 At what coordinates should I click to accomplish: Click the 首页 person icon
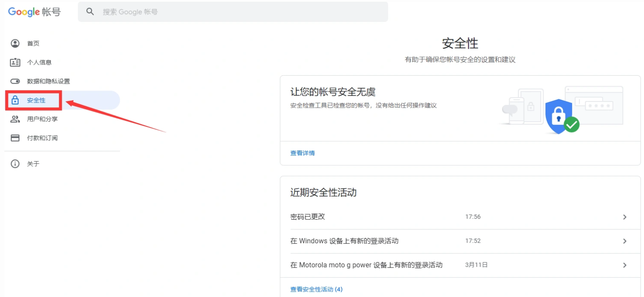click(x=15, y=43)
